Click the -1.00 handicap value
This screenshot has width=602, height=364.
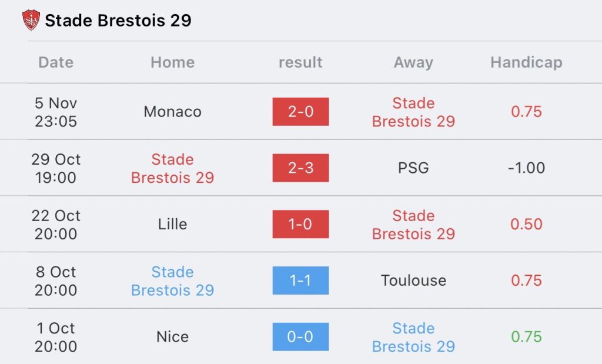tap(526, 168)
